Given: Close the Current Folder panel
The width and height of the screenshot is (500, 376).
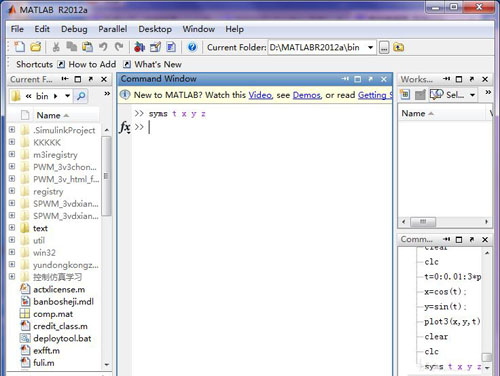Looking at the screenshot, I should [104, 79].
